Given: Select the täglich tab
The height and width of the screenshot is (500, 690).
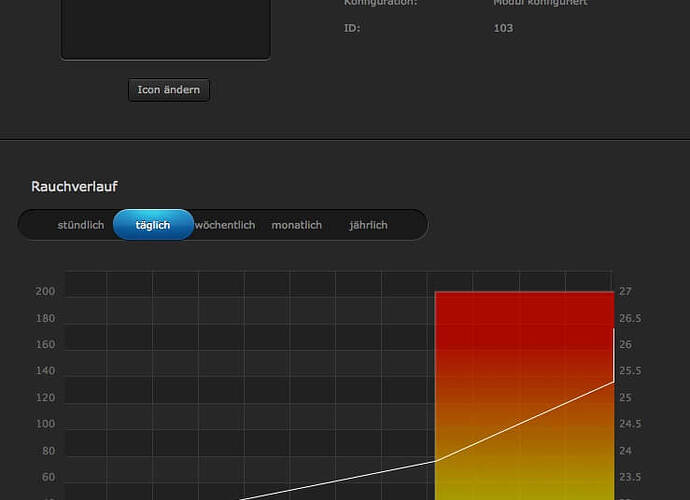Looking at the screenshot, I should pos(153,225).
